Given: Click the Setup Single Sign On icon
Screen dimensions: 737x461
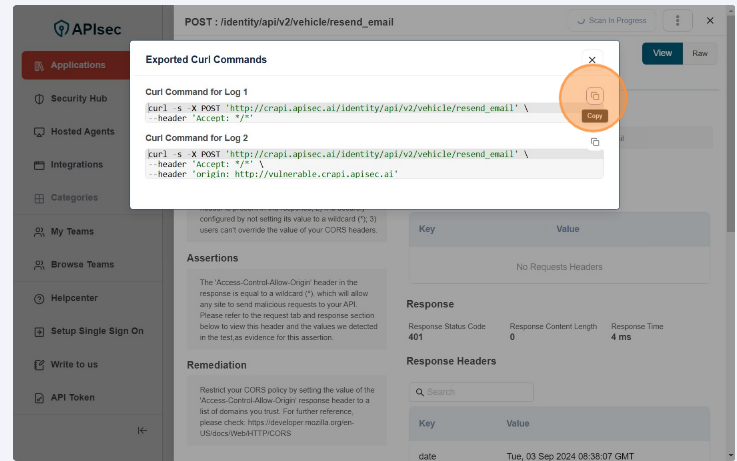Looking at the screenshot, I should click(x=39, y=331).
